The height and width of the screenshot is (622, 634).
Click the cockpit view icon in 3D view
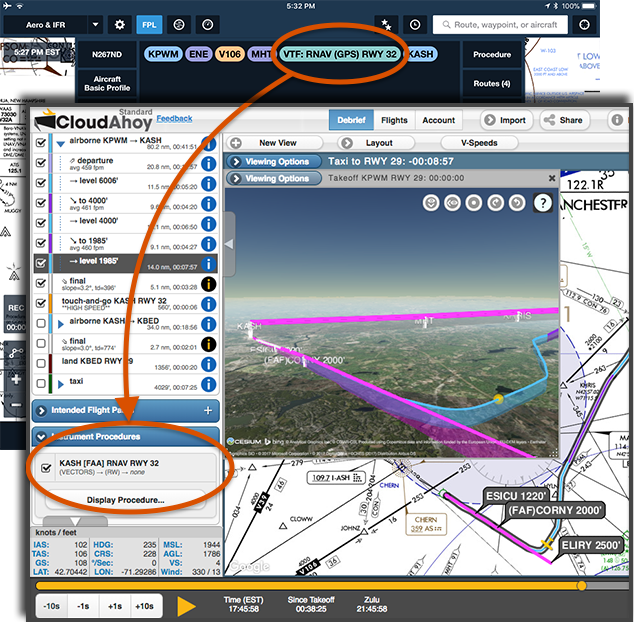pyautogui.click(x=431, y=203)
